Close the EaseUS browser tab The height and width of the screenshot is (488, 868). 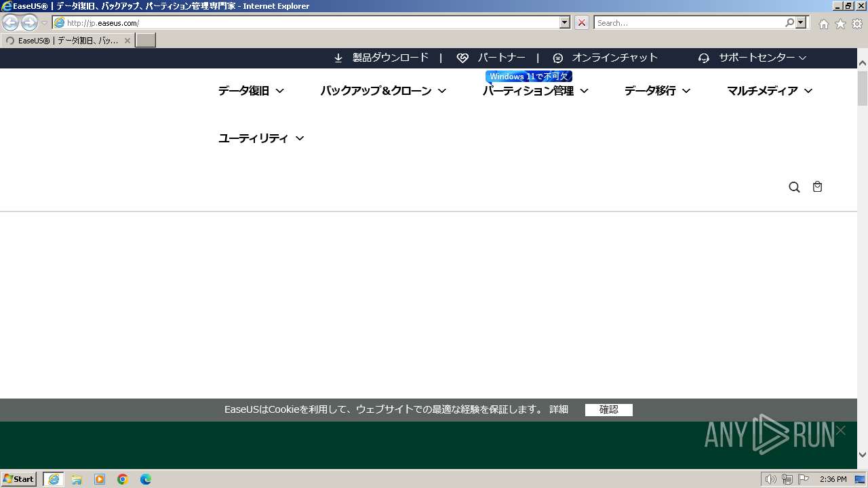127,41
